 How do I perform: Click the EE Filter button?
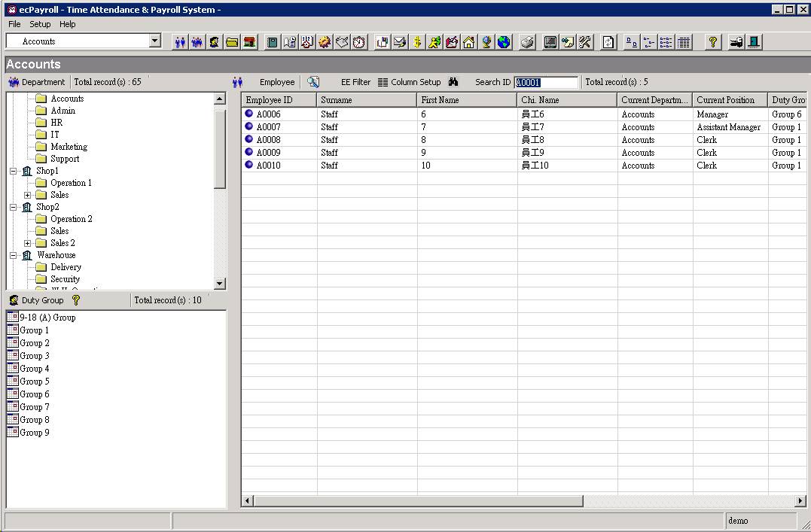click(x=355, y=82)
